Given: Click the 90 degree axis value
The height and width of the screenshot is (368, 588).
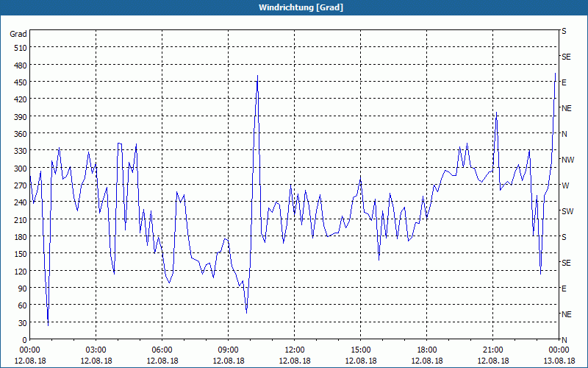Looking at the screenshot, I should [x=23, y=289].
